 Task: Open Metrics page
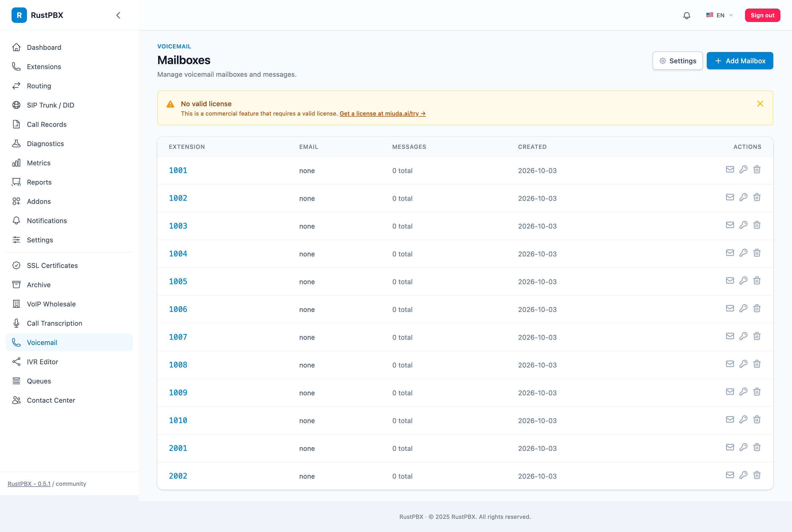point(69,163)
